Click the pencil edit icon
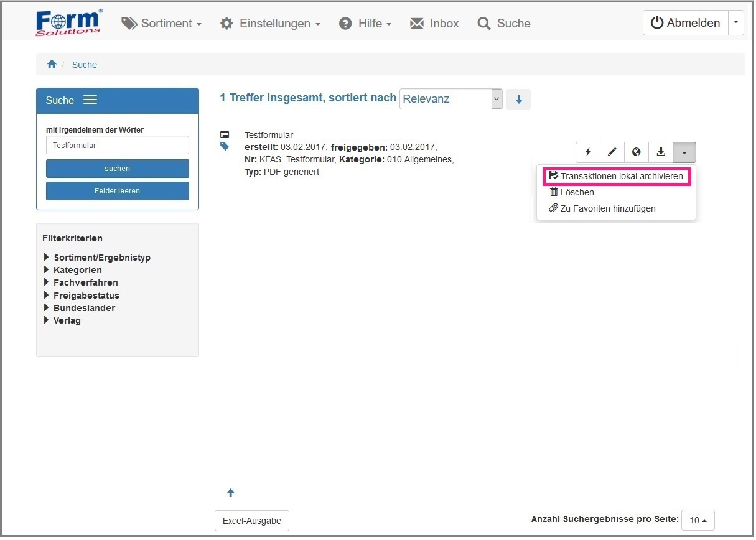Image resolution: width=756 pixels, height=540 pixels. pyautogui.click(x=612, y=152)
